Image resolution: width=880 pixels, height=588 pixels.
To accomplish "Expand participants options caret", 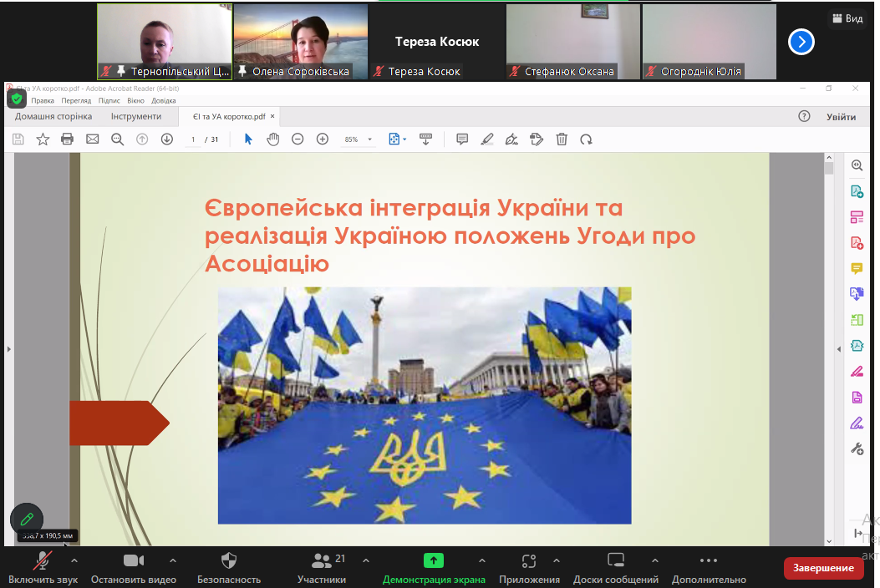I will [366, 560].
